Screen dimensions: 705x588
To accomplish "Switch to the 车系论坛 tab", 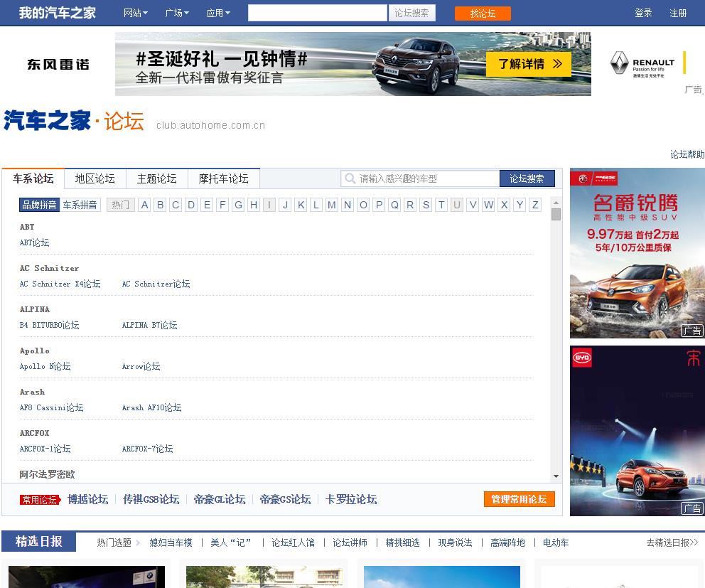I will pyautogui.click(x=33, y=178).
